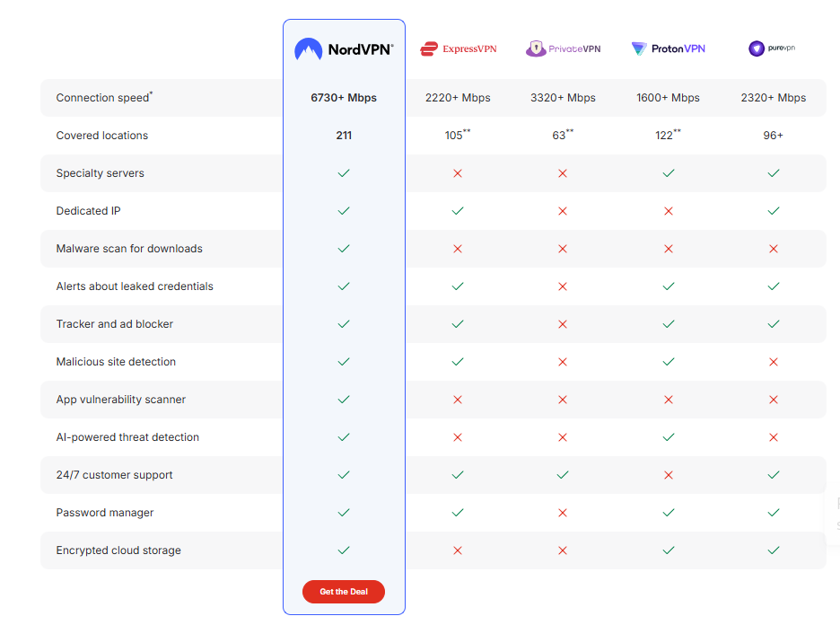Click the AI-powered threat detection label
This screenshot has width=840, height=625.
[127, 436]
